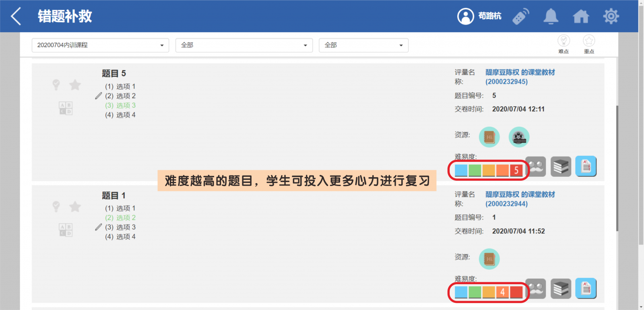The width and height of the screenshot is (644, 310).
Task: Open settings gear in header
Action: 611,17
